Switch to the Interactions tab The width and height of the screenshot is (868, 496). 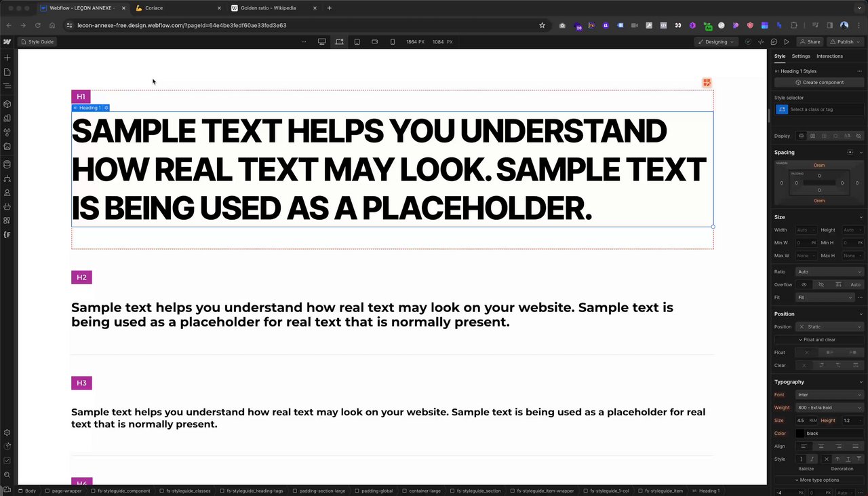tap(829, 56)
